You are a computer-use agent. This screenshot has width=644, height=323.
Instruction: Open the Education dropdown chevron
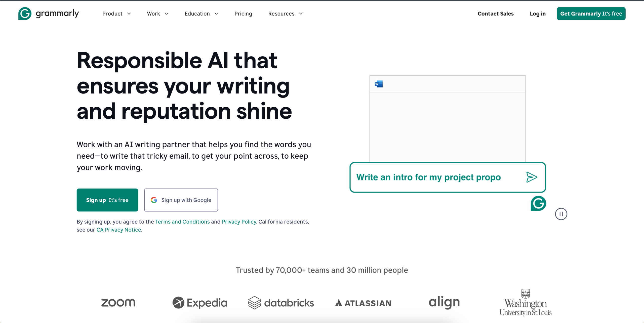[216, 14]
